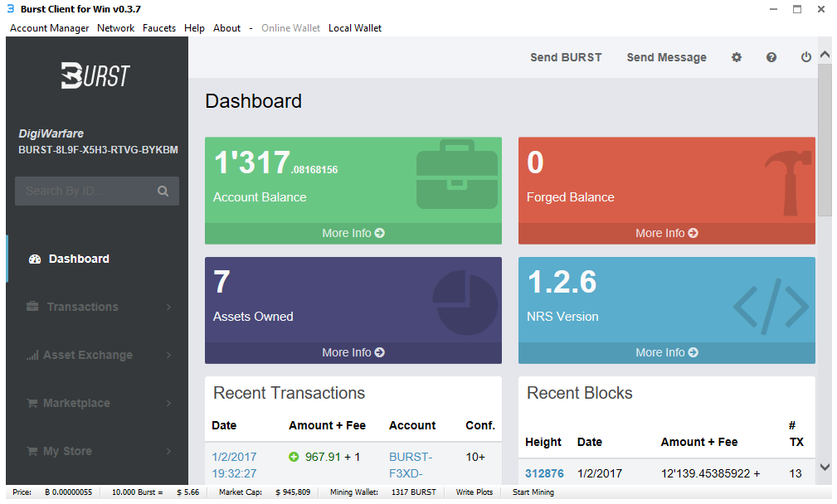Switch to Online Wallet

coord(290,28)
